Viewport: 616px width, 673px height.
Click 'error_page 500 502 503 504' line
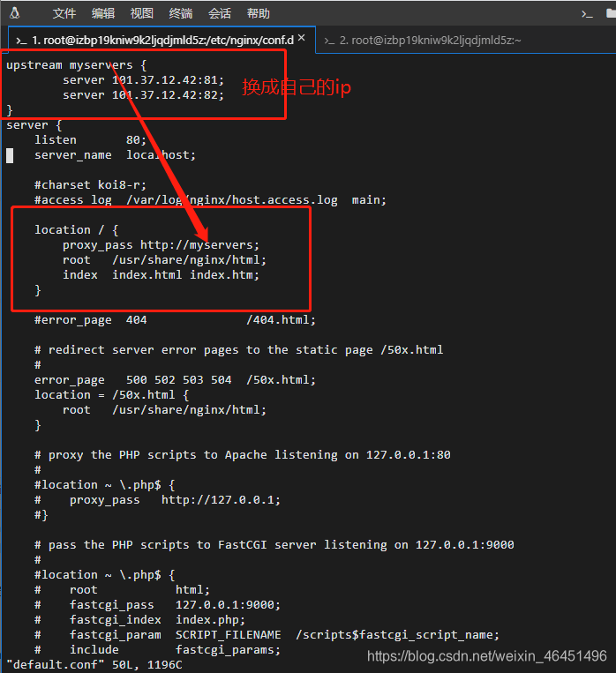(176, 380)
